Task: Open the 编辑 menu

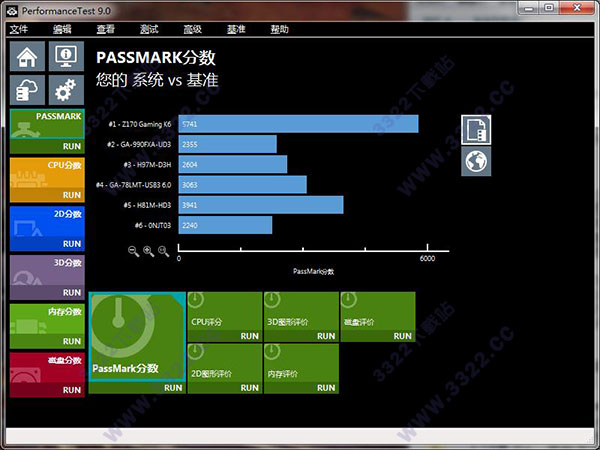Action: [62, 29]
